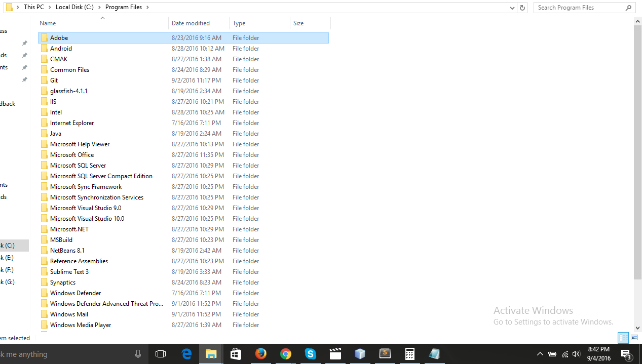
Task: Select Microsoft Visual Studio 10.0 folder
Action: click(183, 218)
